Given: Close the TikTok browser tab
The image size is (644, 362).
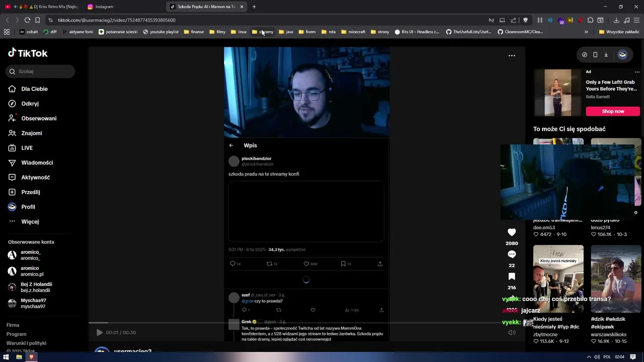Looking at the screenshot, I should point(242,7).
